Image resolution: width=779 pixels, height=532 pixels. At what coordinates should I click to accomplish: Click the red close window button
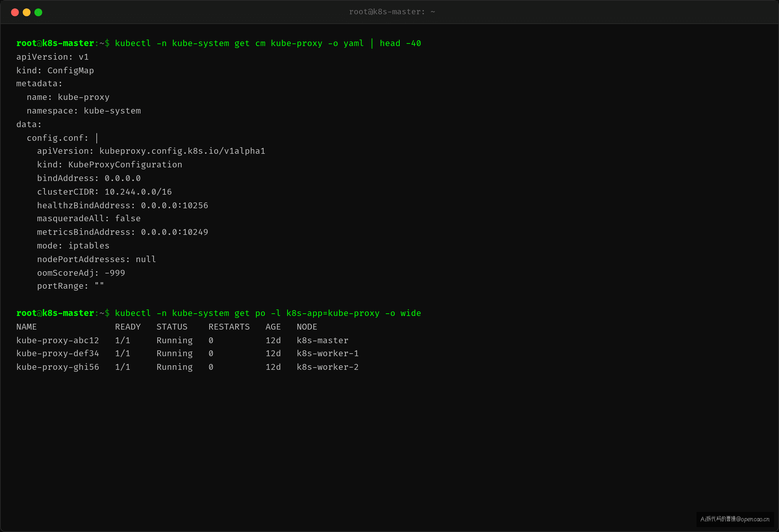(15, 12)
